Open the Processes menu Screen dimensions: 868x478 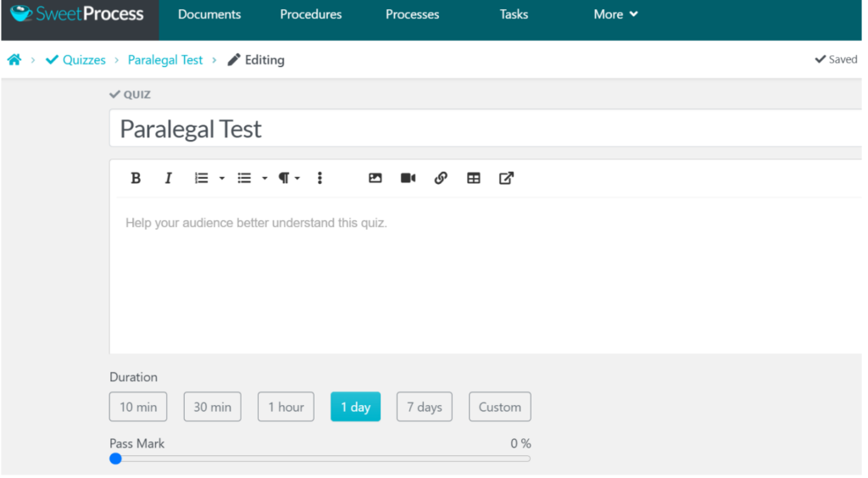[x=413, y=14]
